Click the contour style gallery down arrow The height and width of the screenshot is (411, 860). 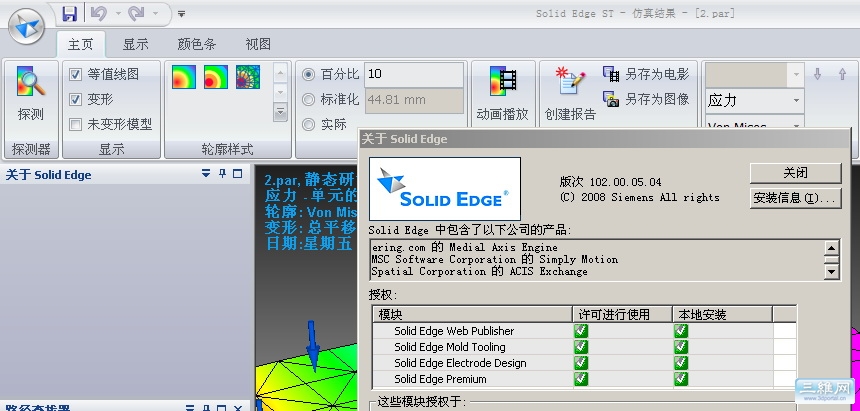[280, 92]
